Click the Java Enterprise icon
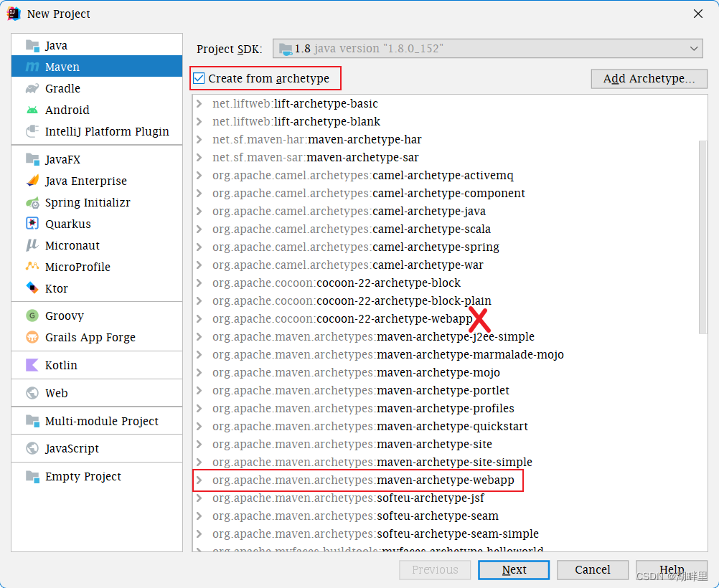Screen dimensions: 719x588 point(32,181)
